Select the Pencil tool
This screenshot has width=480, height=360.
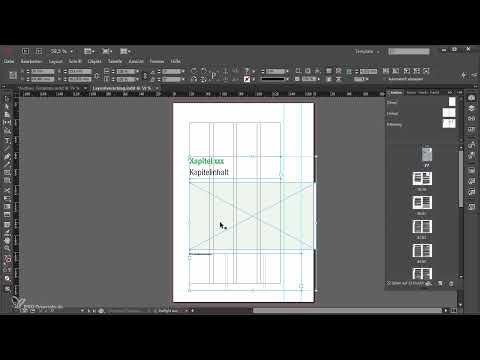(7, 164)
